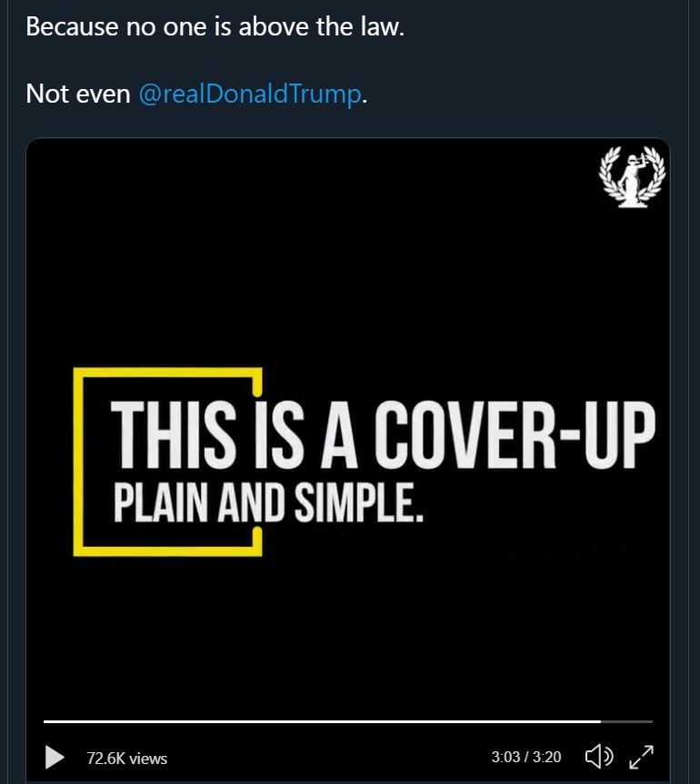Click the middle of the white progress line
Image resolution: width=700 pixels, height=784 pixels.
click(322, 721)
